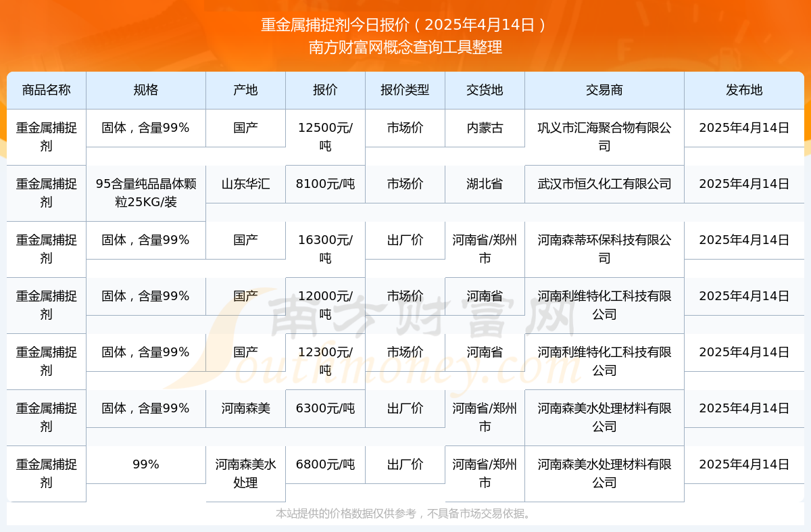Click the price cell 16300元/吨

pos(325,249)
